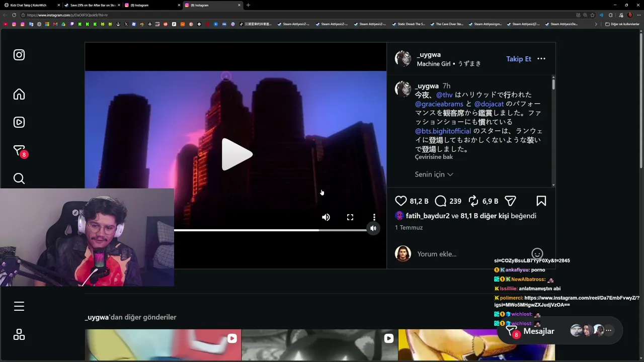Click the 'Yorum ekle...' comment field
644x362 pixels.
pos(473,254)
